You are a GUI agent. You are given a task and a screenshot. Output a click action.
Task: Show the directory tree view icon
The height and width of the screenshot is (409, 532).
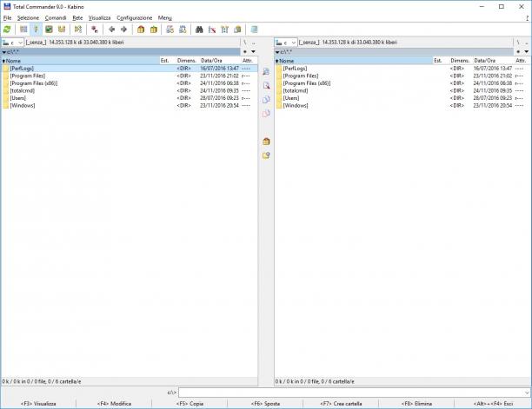coord(62,30)
